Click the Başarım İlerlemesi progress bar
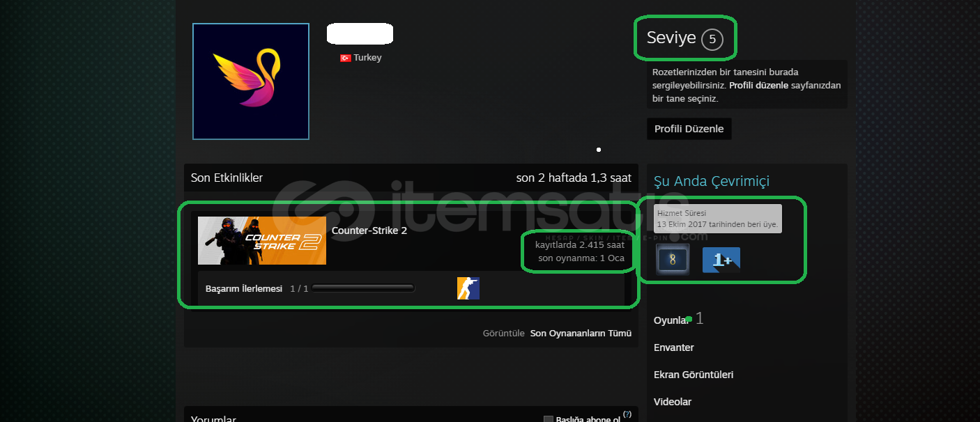 point(363,288)
